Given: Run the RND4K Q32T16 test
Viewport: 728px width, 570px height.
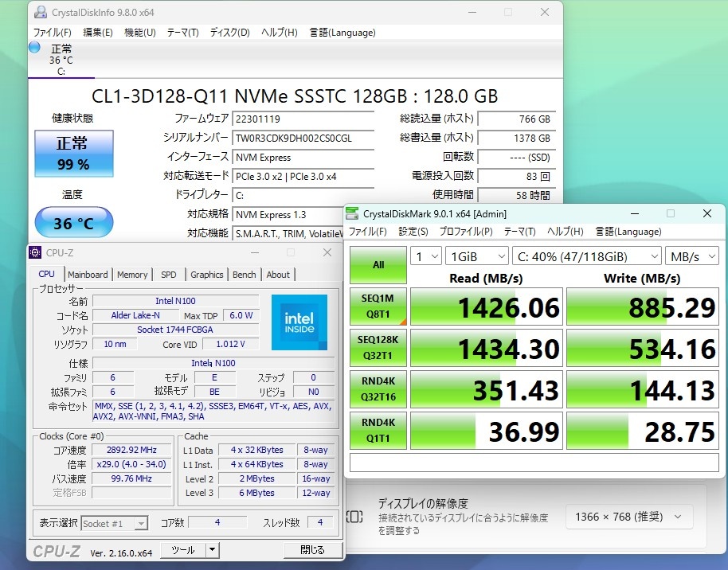Looking at the screenshot, I should pyautogui.click(x=378, y=389).
